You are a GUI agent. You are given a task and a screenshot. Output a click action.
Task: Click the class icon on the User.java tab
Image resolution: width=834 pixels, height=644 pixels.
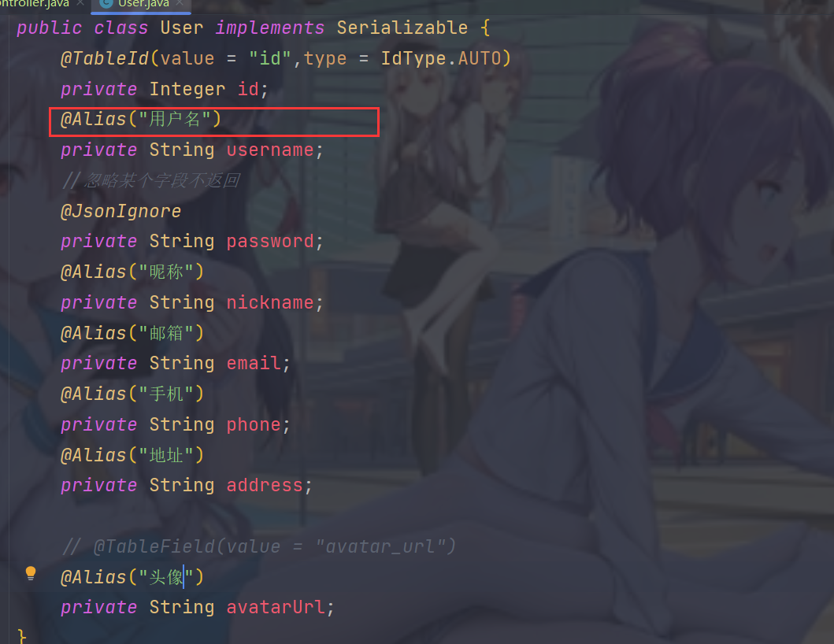106,3
